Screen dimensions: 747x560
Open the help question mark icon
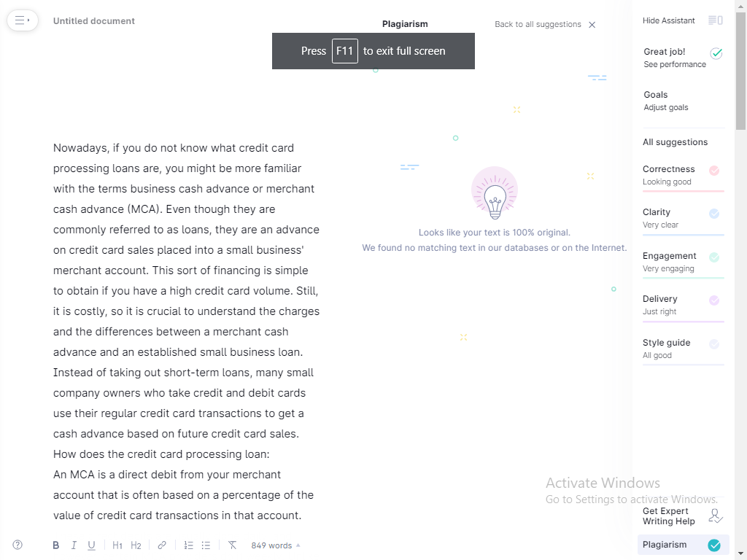pos(18,545)
